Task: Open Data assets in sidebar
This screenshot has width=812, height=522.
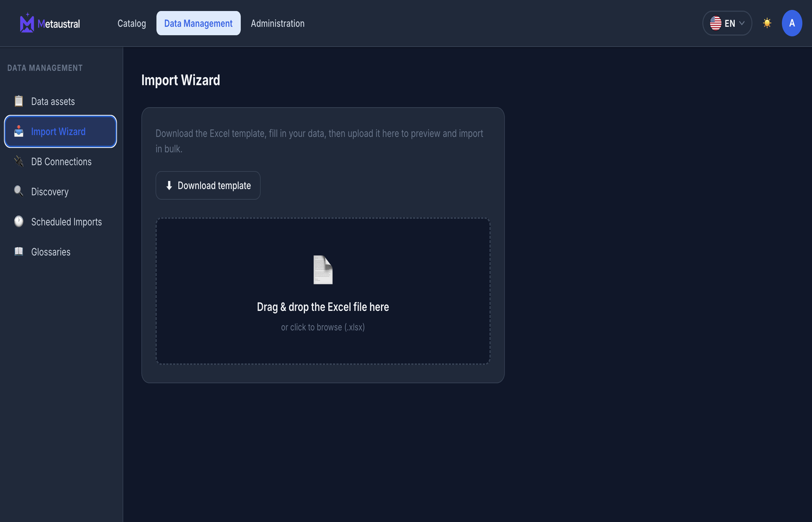Action: [x=60, y=101]
